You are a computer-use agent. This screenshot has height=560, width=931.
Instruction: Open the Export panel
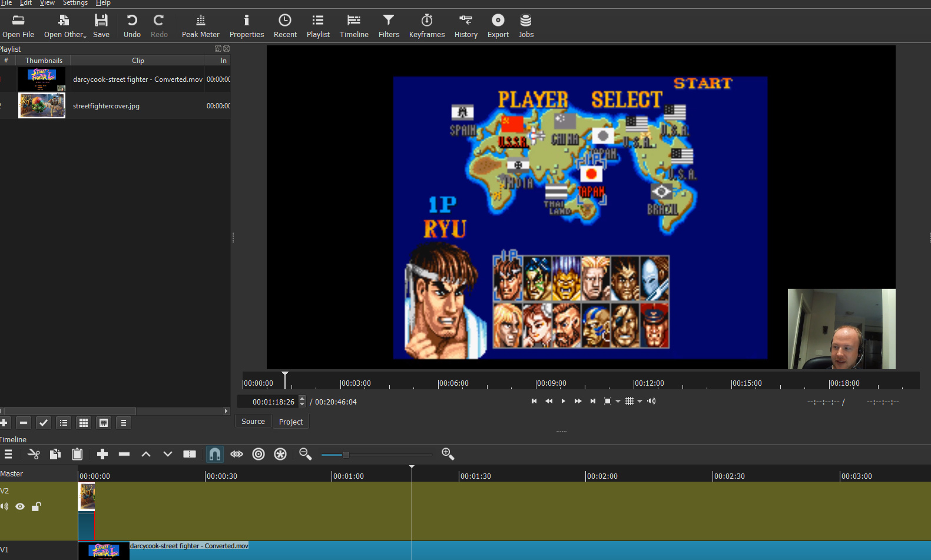click(x=498, y=26)
